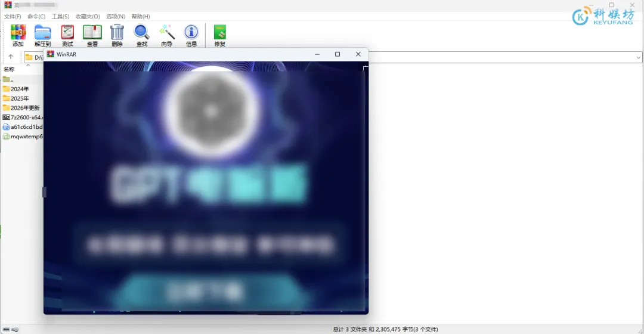Minimize the WinRAR popup window
The image size is (644, 334).
pyautogui.click(x=317, y=54)
